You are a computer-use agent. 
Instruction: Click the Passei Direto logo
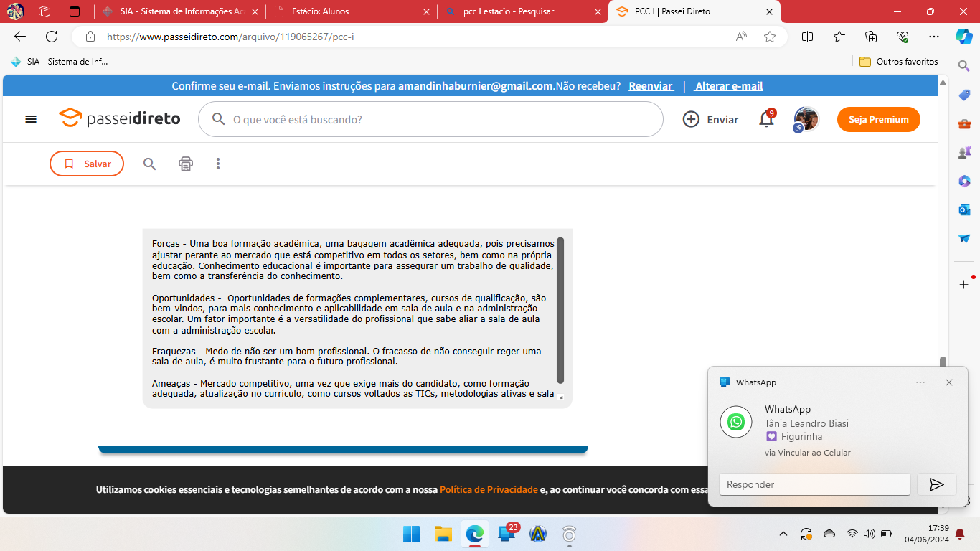coord(120,118)
